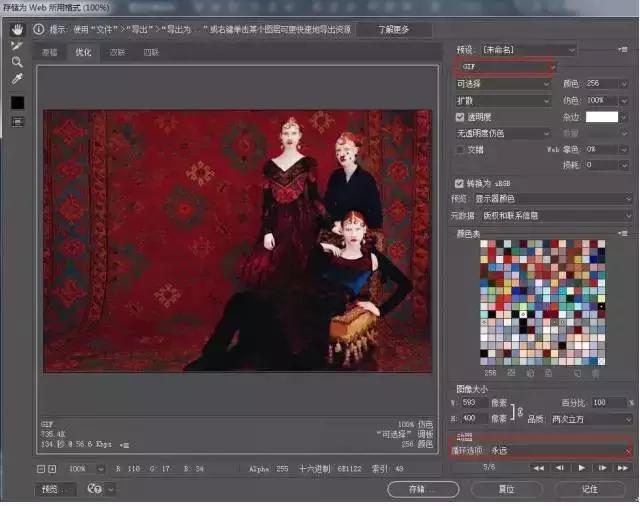The height and width of the screenshot is (506, 640).
Task: Select the Eyedropper tool
Action: tap(17, 79)
